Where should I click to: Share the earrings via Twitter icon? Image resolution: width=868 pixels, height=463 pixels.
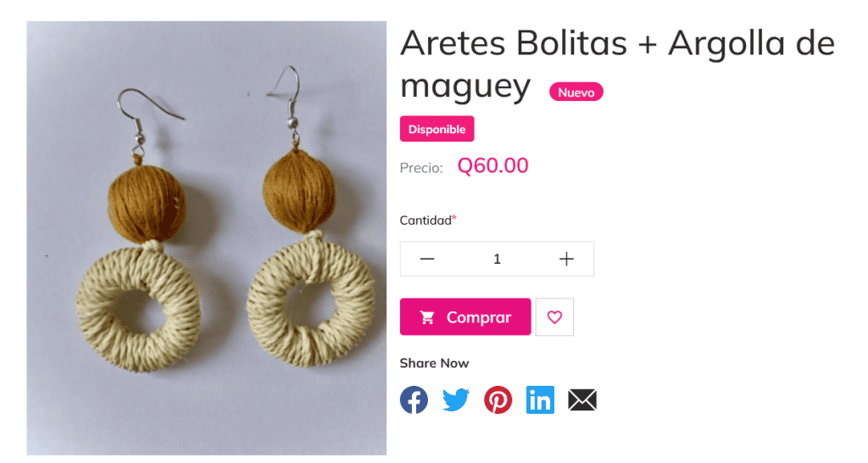coord(455,400)
